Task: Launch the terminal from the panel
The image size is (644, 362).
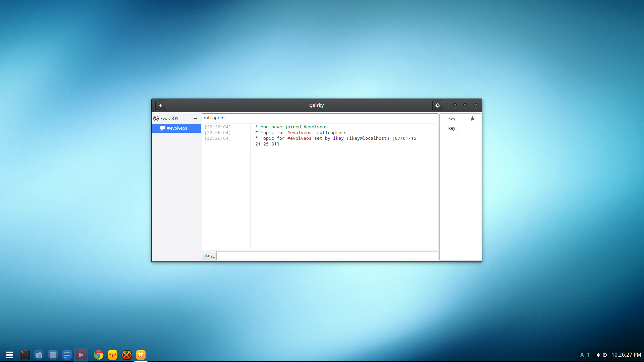Action: [x=25, y=355]
